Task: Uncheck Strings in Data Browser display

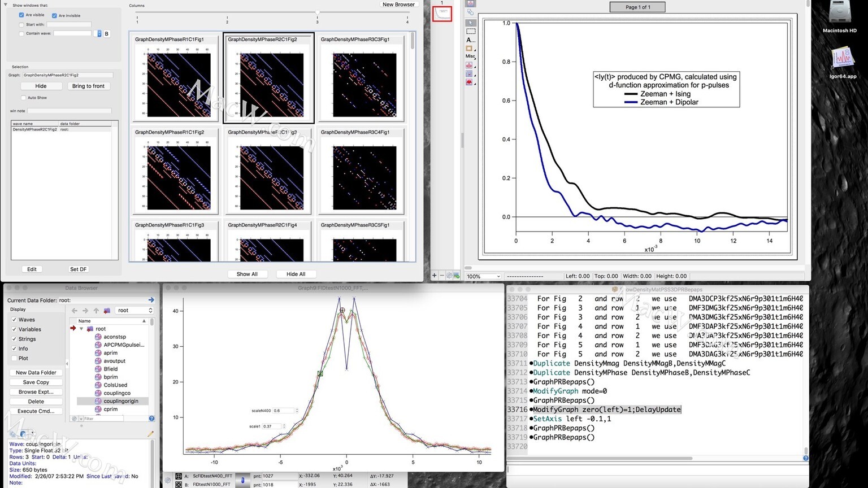Action: coord(14,339)
